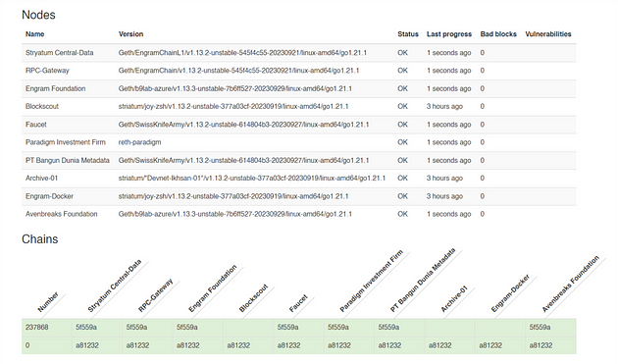618x364 pixels.
Task: Select the Blockscout node name in Nodes table
Action: pos(42,107)
